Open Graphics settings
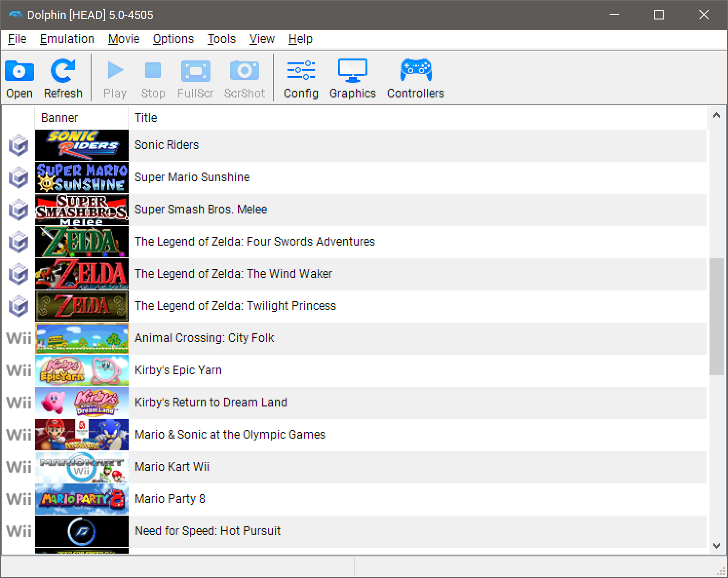The image size is (728, 578). coord(353,78)
